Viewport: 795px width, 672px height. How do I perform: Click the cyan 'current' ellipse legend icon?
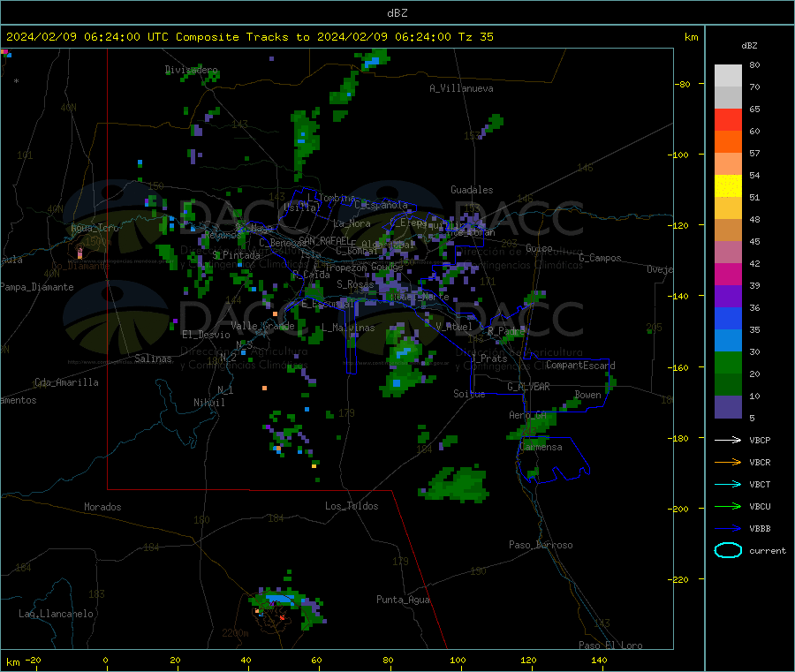pyautogui.click(x=728, y=550)
